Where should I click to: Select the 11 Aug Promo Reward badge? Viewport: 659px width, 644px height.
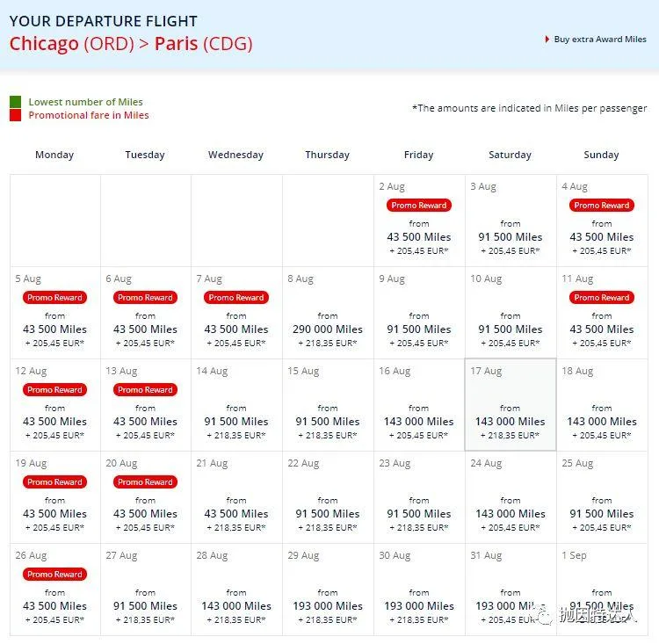tap(602, 298)
